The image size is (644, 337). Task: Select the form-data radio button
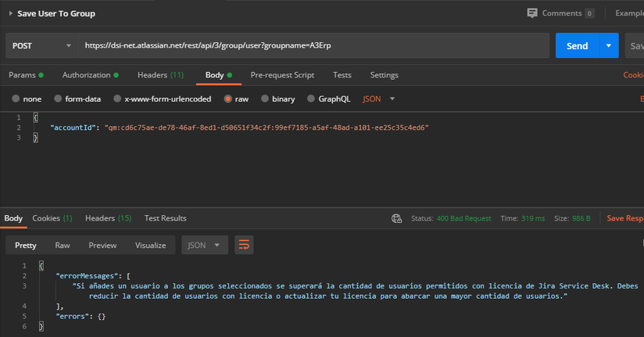point(58,99)
